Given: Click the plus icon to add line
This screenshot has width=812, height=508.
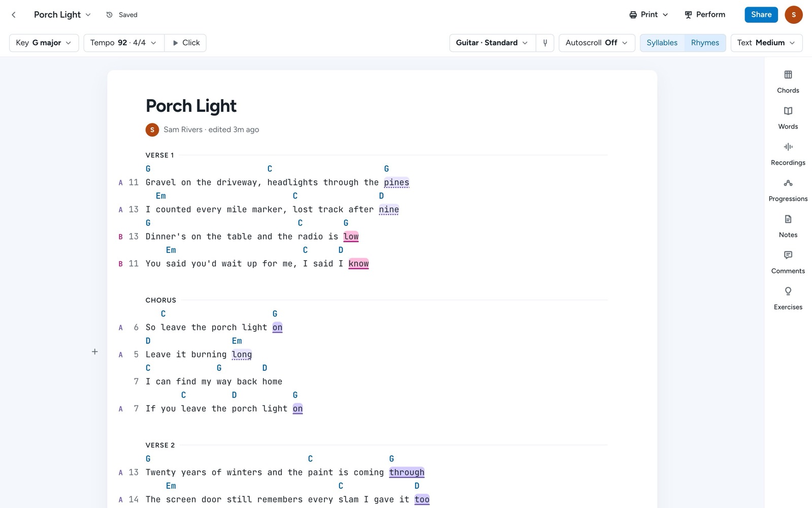Looking at the screenshot, I should (x=95, y=352).
